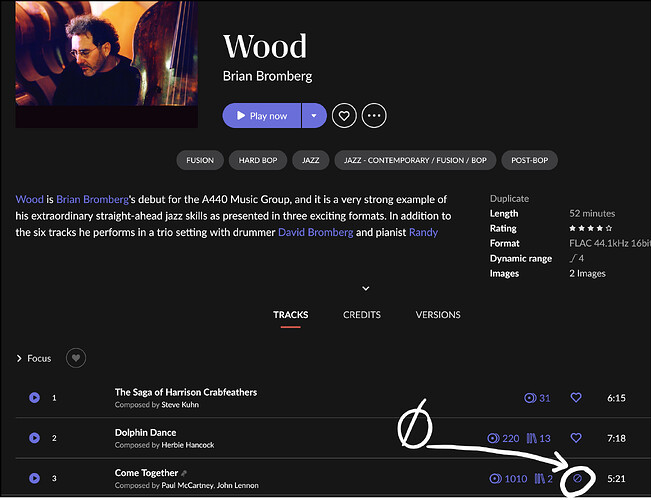Play track 1 The Saga of Harrison Crabfeathers
Image resolution: width=651 pixels, height=500 pixels.
tap(34, 398)
